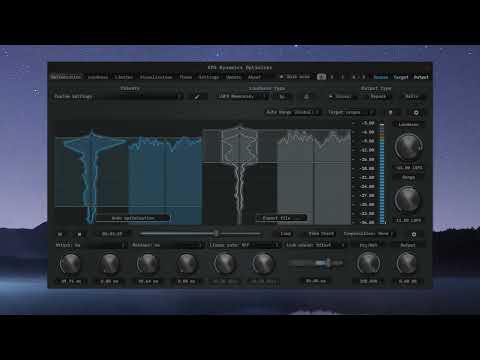The height and width of the screenshot is (360, 480).
Task: Click the playback time display
Action: 112,234
